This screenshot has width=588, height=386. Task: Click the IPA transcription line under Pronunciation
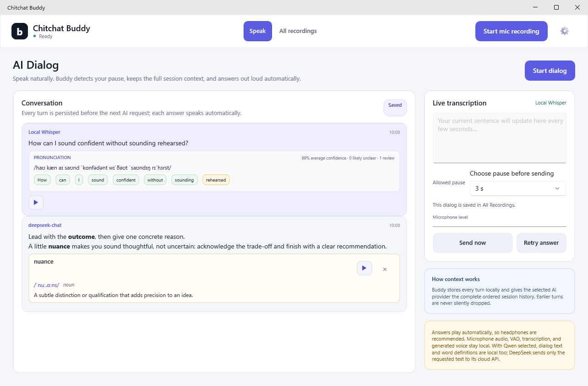click(x=103, y=168)
